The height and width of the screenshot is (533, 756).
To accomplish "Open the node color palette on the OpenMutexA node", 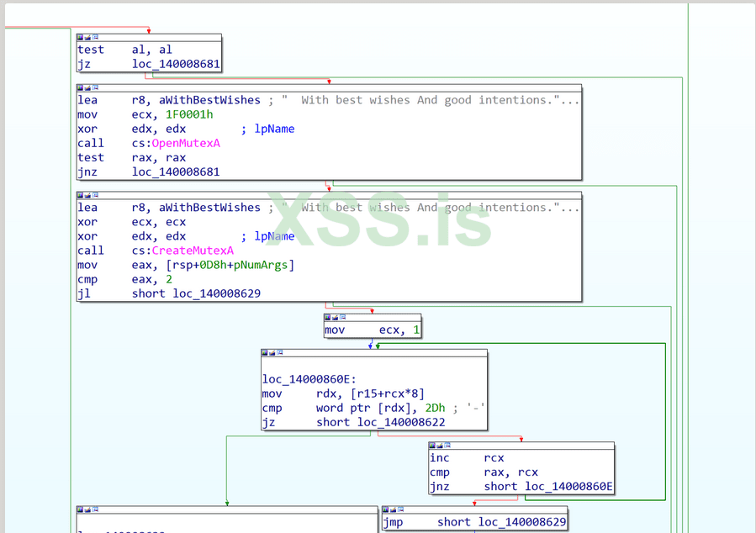I will 80,87.
